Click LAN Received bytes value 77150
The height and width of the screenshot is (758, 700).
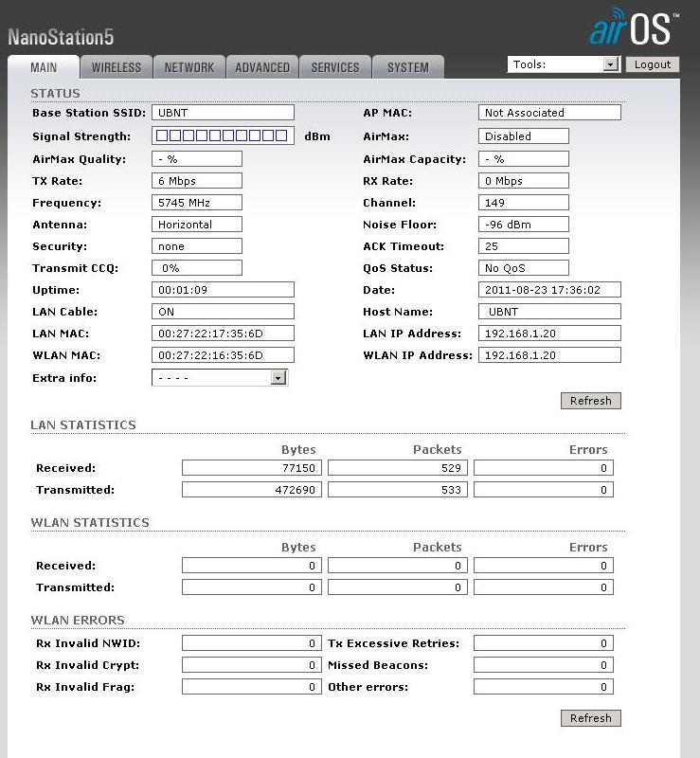pyautogui.click(x=252, y=468)
